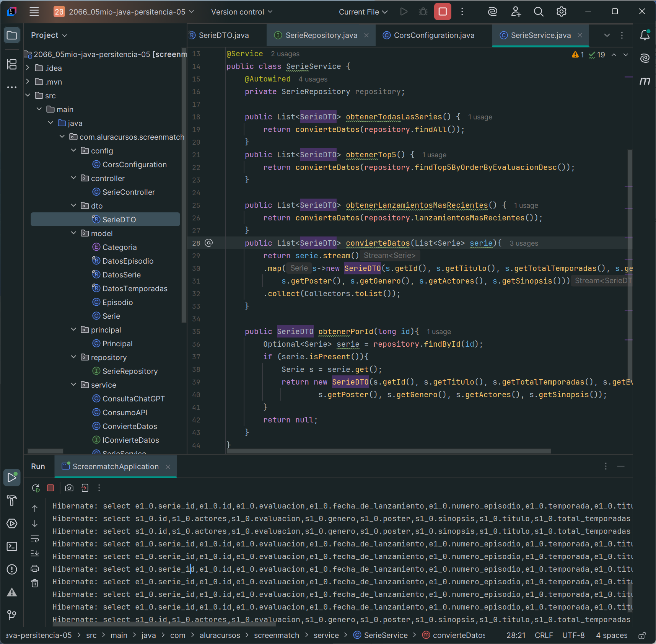Expand the .idea folder
656x644 pixels.
28,68
